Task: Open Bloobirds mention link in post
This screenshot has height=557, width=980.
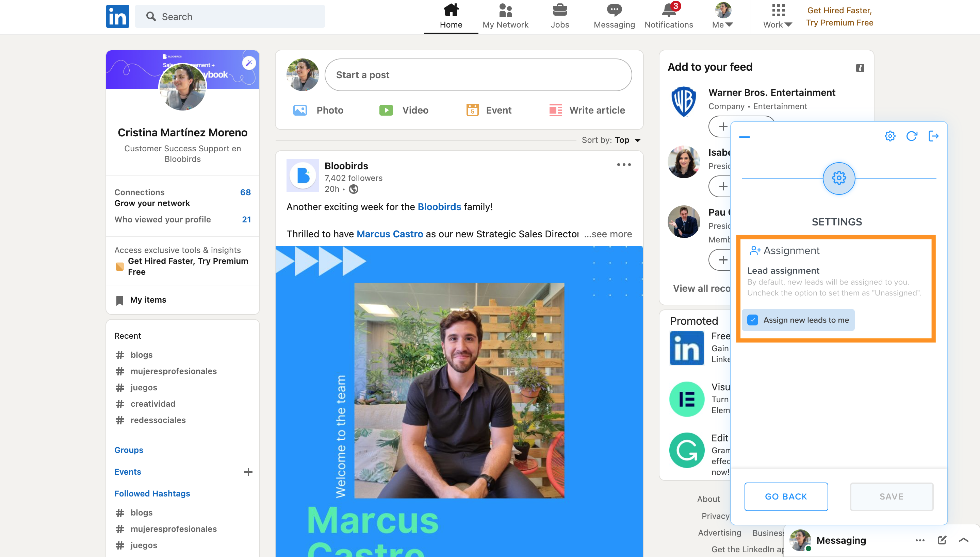Action: point(440,207)
